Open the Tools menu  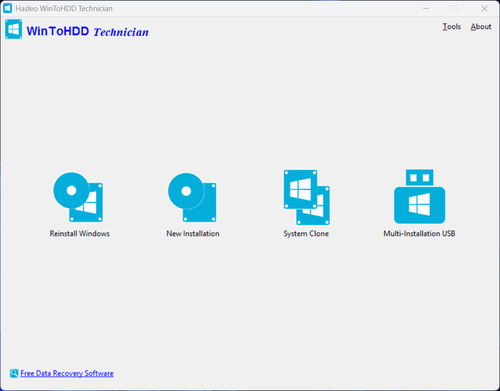point(452,27)
